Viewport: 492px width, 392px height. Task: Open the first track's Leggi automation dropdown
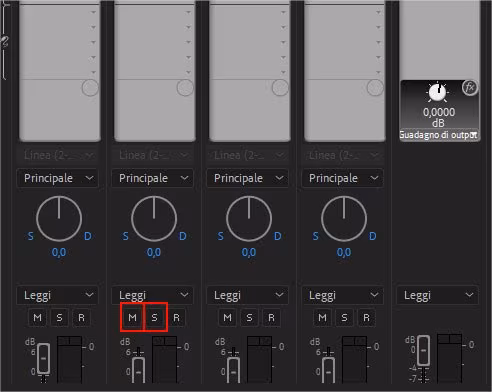[58, 295]
